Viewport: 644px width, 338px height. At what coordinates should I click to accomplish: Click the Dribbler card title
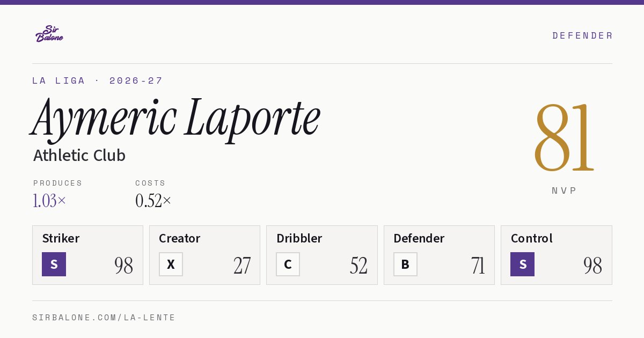tap(299, 238)
